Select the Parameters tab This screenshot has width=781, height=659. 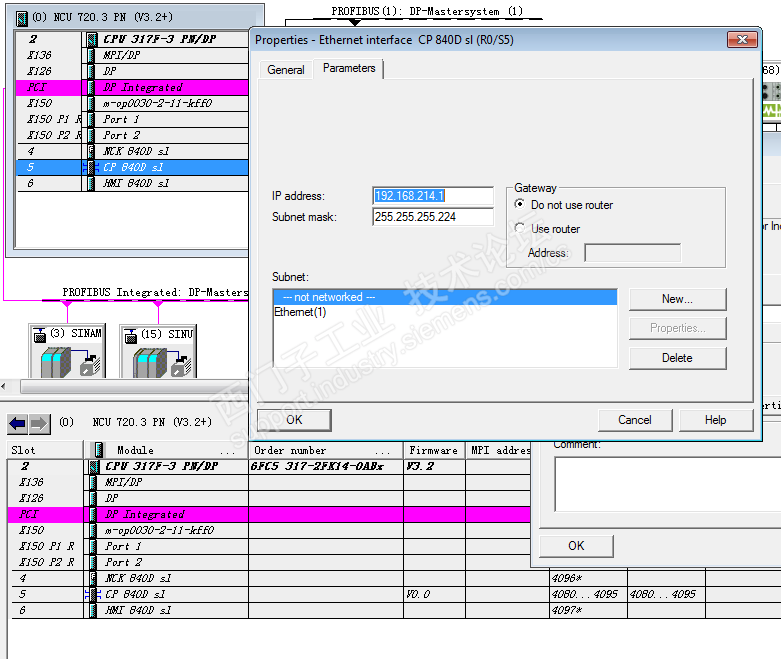pyautogui.click(x=349, y=68)
